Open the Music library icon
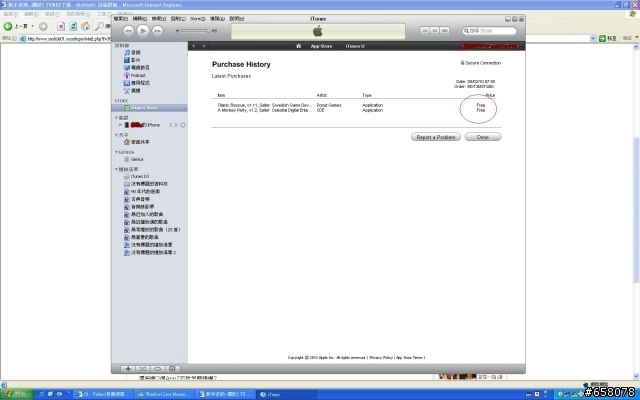Screen dimensions: 640x400 coord(127,53)
